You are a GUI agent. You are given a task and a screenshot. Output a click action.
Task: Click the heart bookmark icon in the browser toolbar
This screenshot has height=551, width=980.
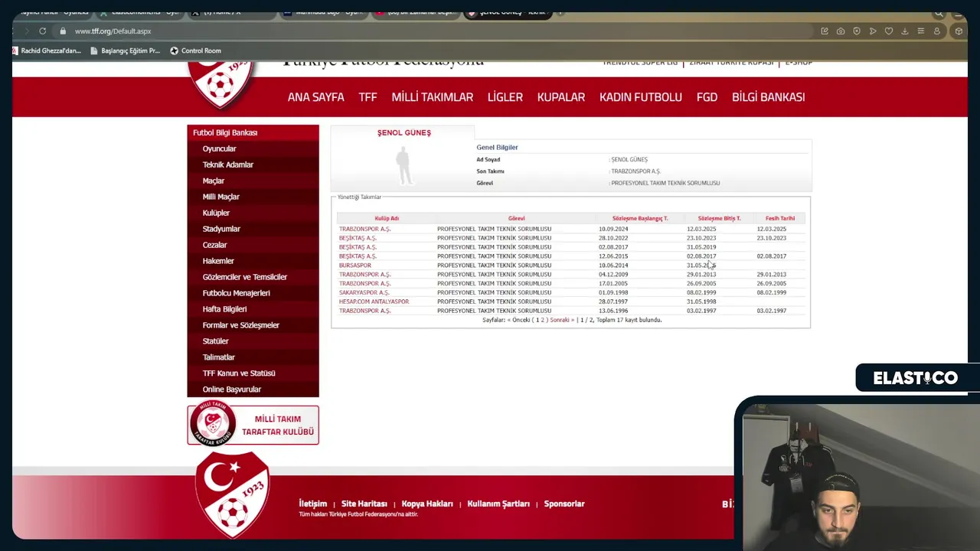coord(889,31)
